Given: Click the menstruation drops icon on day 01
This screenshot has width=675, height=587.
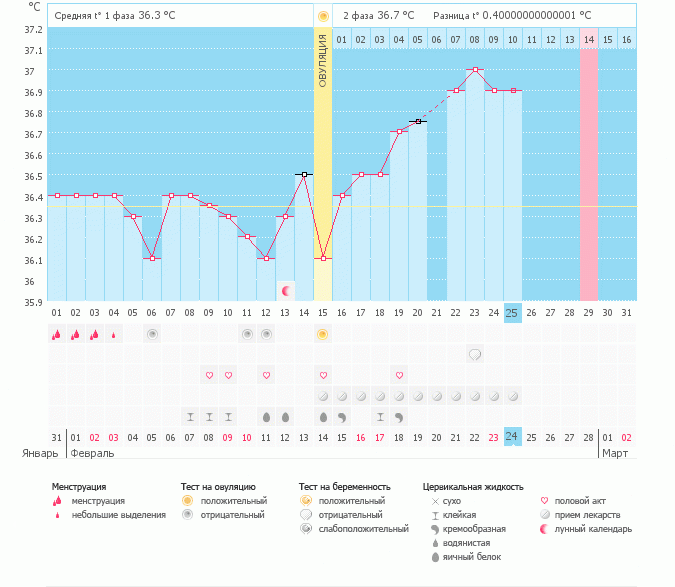Looking at the screenshot, I should pyautogui.click(x=57, y=334).
